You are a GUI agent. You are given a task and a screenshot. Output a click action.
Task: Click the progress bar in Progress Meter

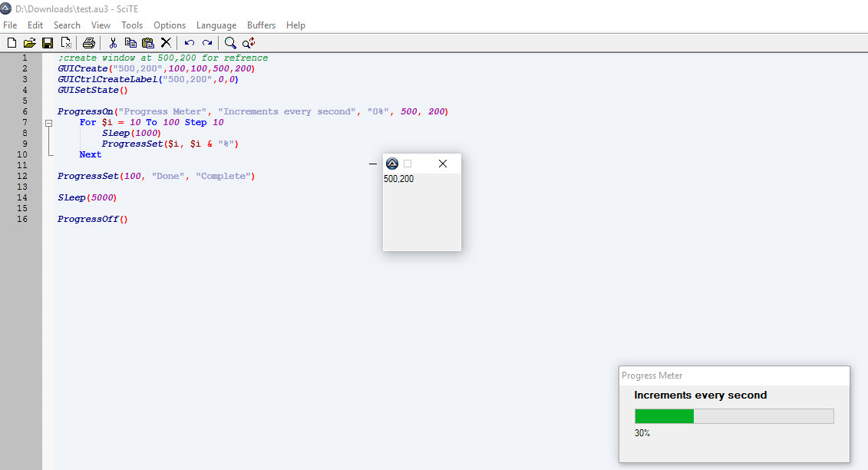(x=734, y=416)
